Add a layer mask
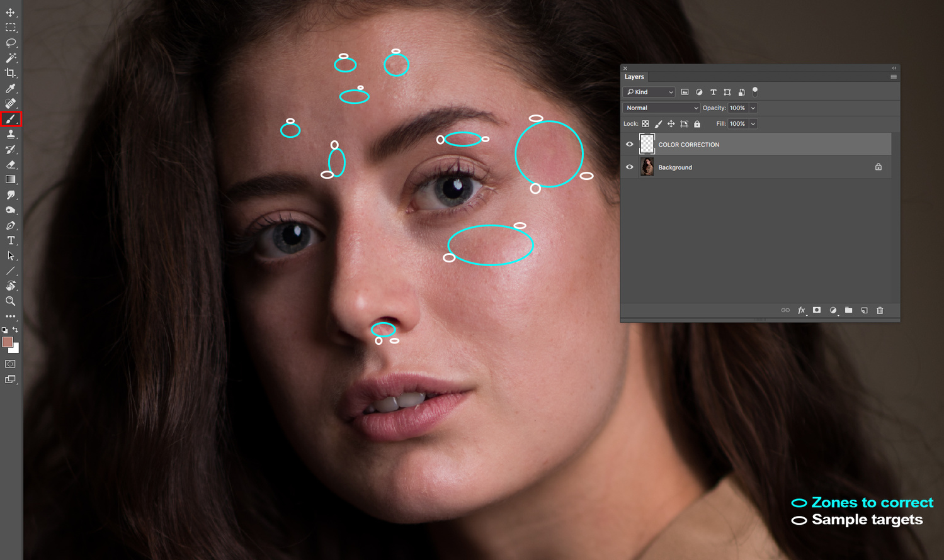The height and width of the screenshot is (560, 944). pyautogui.click(x=817, y=310)
